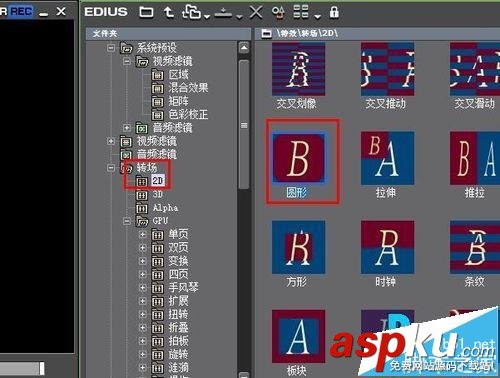Select the 方形 transition thumbnail

point(298,247)
